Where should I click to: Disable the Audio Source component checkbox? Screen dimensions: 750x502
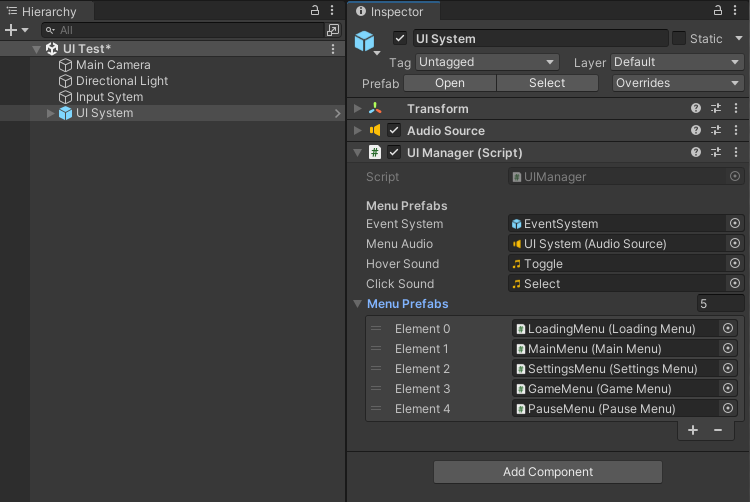(394, 130)
